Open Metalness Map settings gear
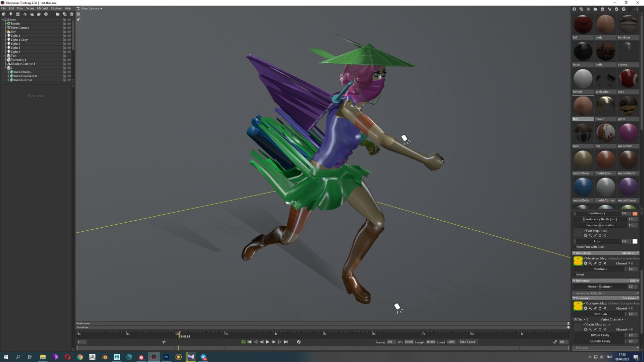 [586, 263]
